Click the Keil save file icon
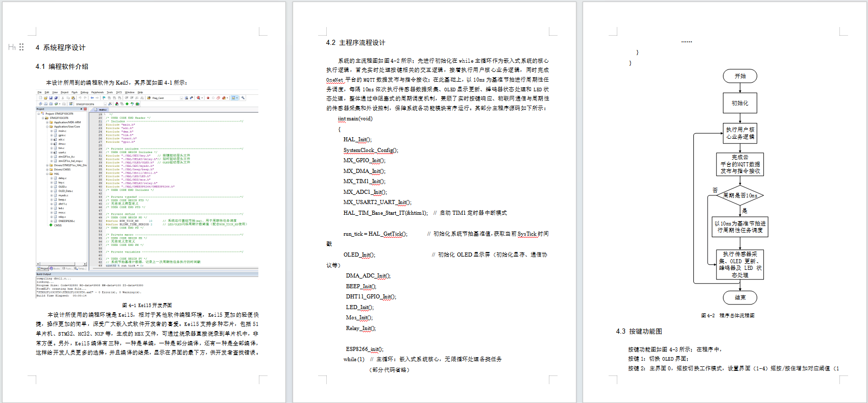Screen dimensions: 868x403 coord(51,98)
